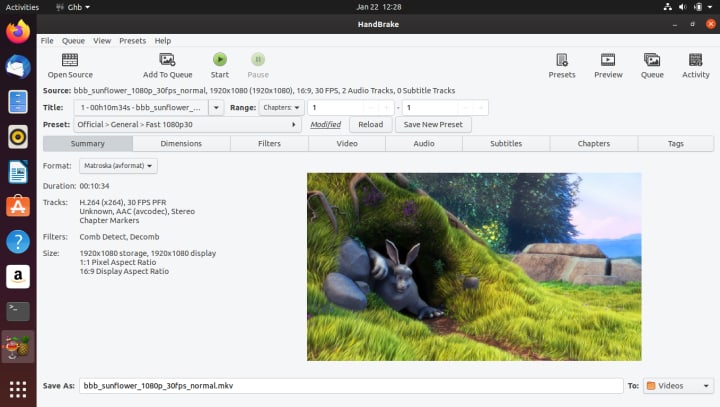Open Ubuntu Software from the dock
The height and width of the screenshot is (407, 720).
pos(18,206)
